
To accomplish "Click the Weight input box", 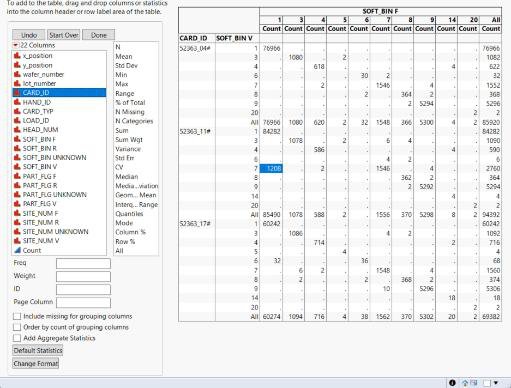I will coord(83,276).
